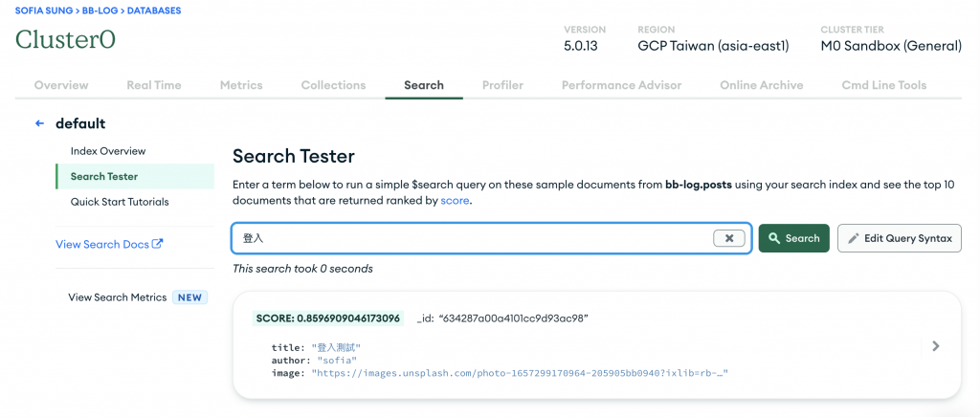Click View Search Metrics link
Screen dimensions: 980x417
click(117, 297)
